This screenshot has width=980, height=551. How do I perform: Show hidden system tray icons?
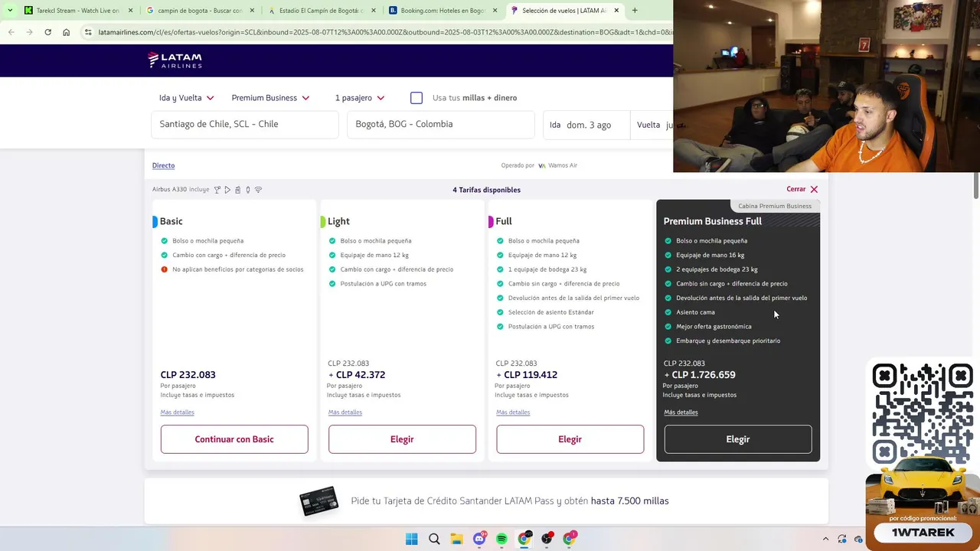click(825, 539)
